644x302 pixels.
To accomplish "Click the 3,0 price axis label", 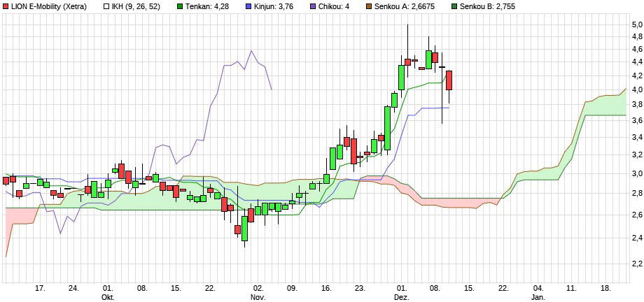I will click(x=637, y=173).
